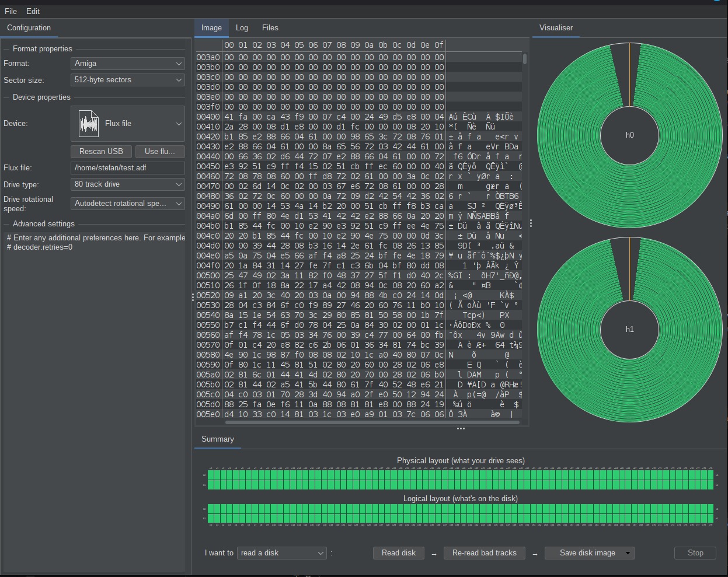Click the splitter handle between hex and visualiser

531,223
